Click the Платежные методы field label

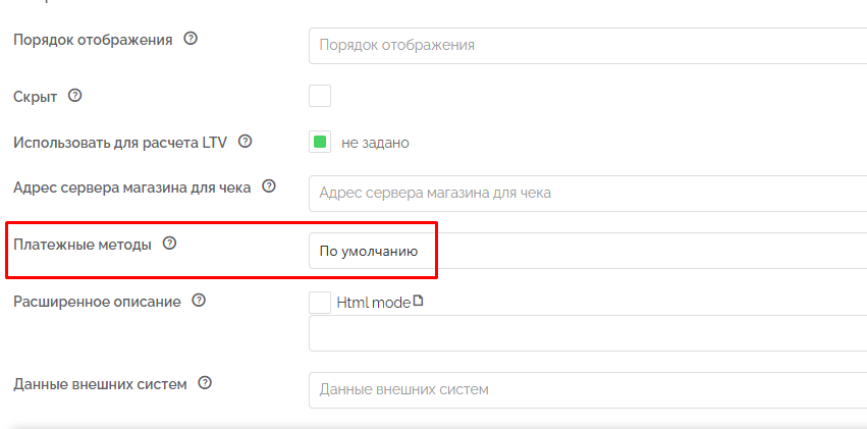[82, 244]
